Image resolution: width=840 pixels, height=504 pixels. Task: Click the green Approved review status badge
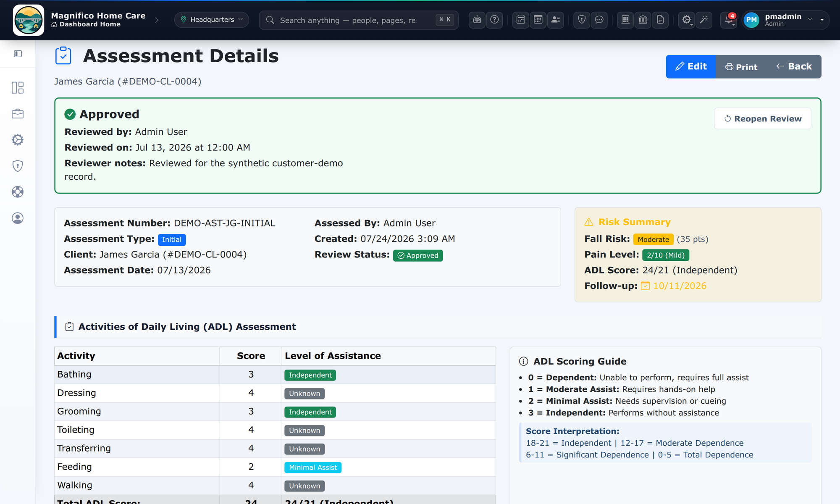click(x=418, y=255)
